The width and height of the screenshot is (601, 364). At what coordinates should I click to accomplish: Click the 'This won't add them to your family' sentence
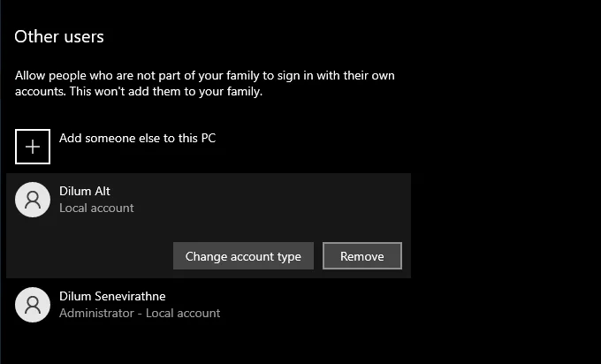[166, 92]
